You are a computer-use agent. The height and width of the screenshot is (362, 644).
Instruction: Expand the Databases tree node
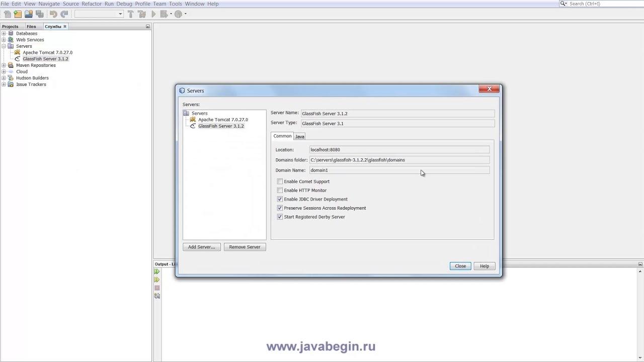[x=4, y=33]
